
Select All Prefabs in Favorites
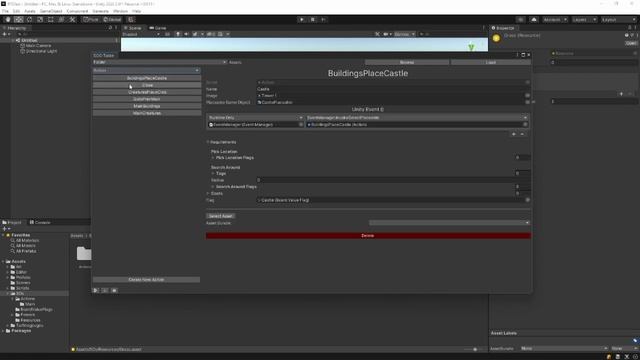point(26,251)
